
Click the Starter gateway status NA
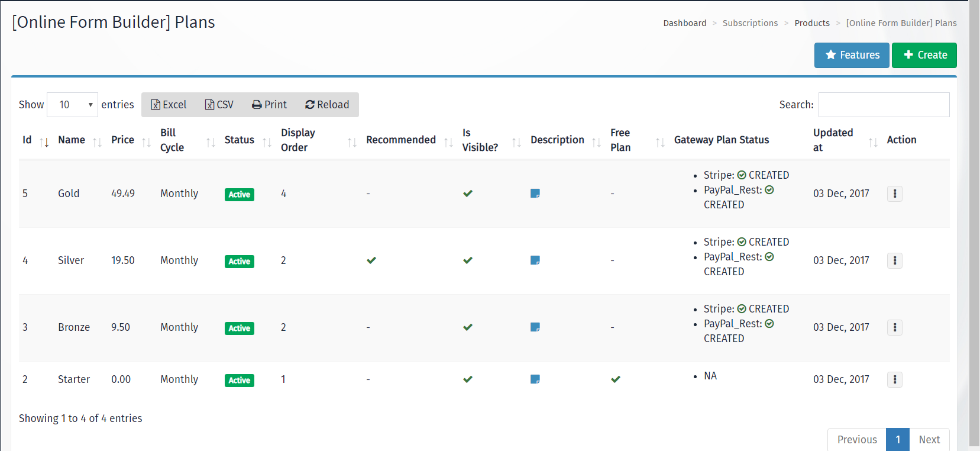click(x=710, y=376)
